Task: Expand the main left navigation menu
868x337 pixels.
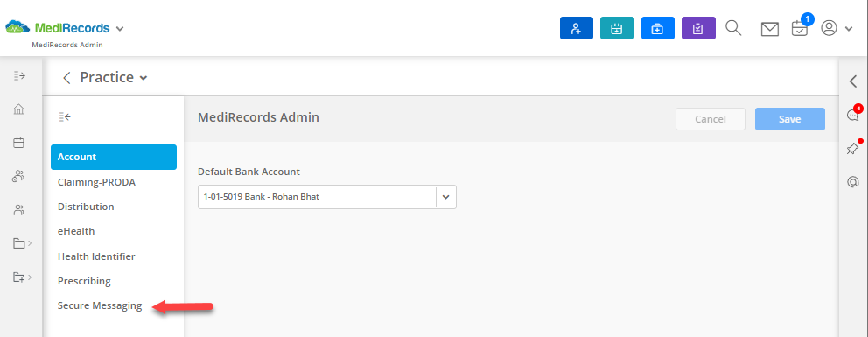Action: [19, 75]
